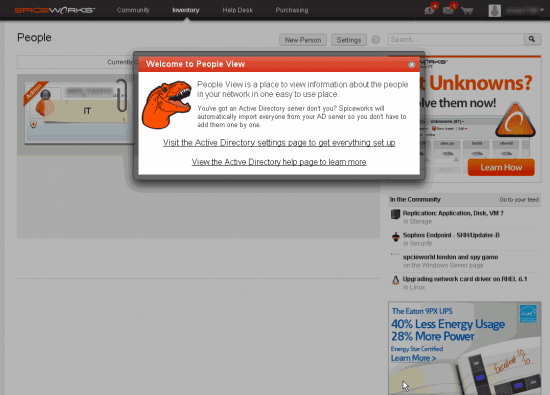
Task: Visit the Active Directory settings page link
Action: tap(279, 143)
